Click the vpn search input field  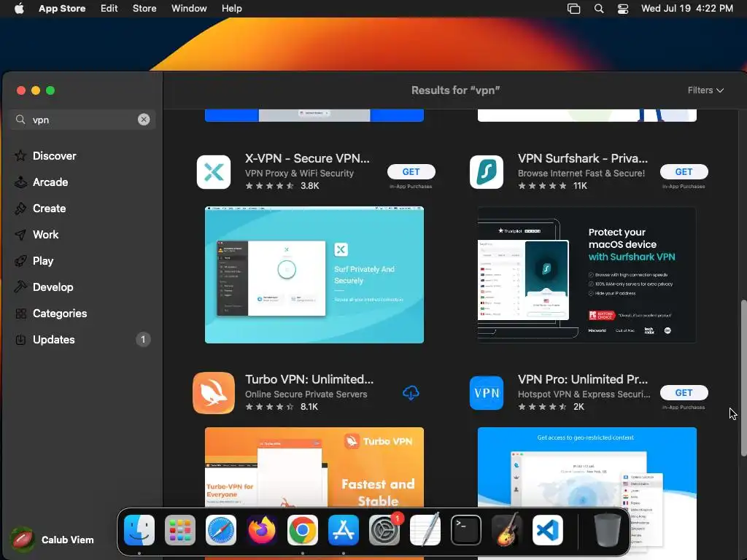tap(82, 120)
